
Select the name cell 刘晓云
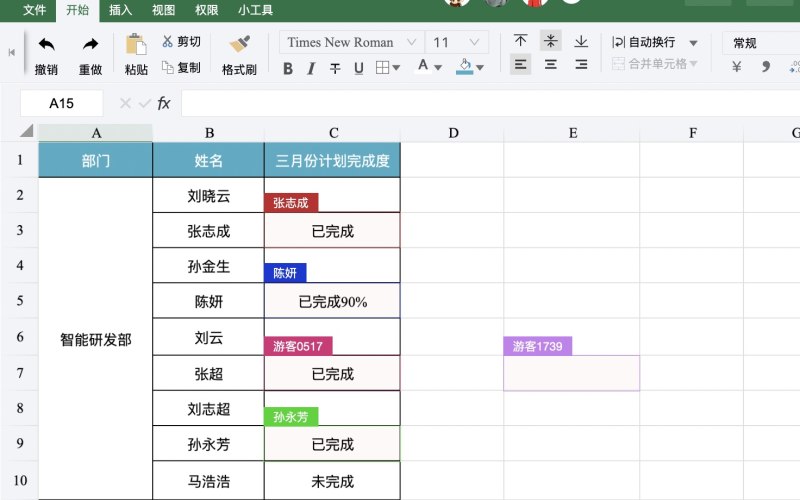coord(208,195)
